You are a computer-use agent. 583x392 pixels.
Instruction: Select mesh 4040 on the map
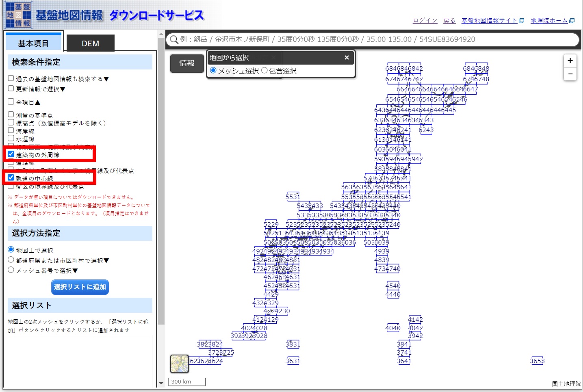[393, 328]
